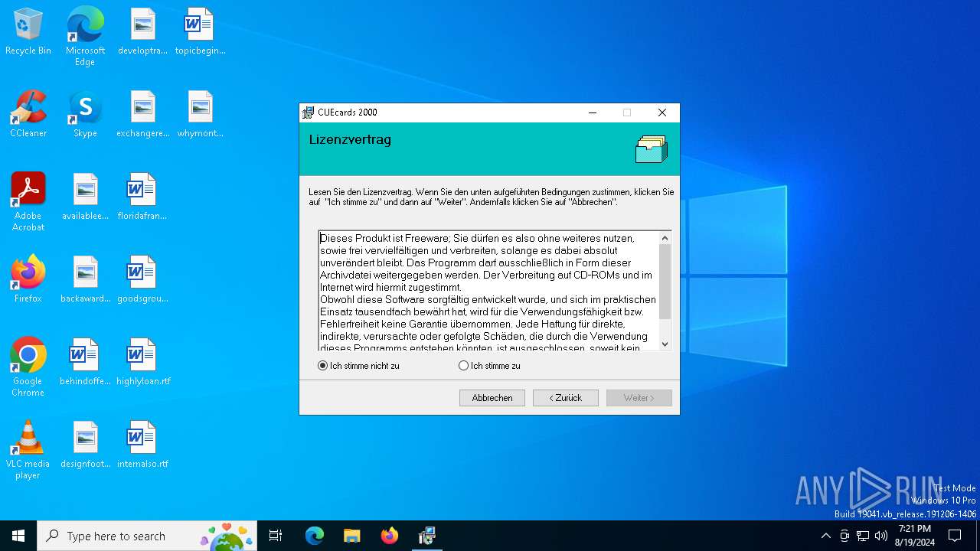980x551 pixels.
Task: Click the Weiter button
Action: point(639,398)
